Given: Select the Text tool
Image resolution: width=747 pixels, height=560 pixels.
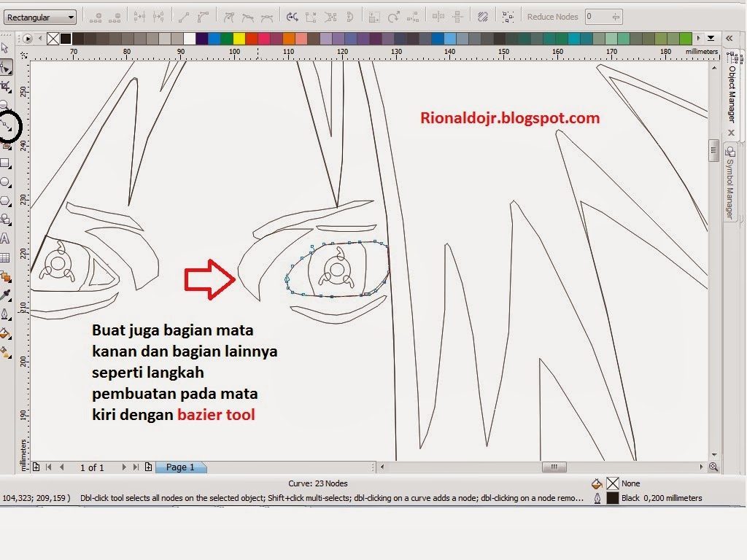Looking at the screenshot, I should [x=5, y=238].
